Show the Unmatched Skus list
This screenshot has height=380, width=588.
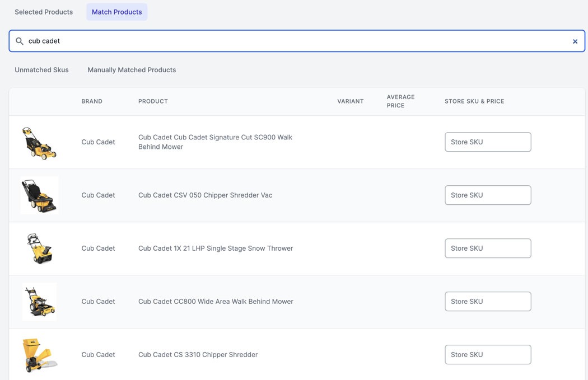click(x=41, y=70)
